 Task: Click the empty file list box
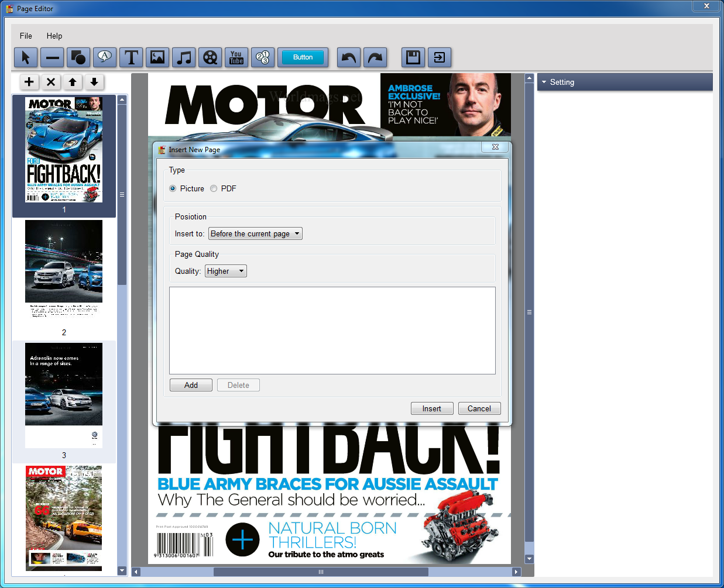332,331
